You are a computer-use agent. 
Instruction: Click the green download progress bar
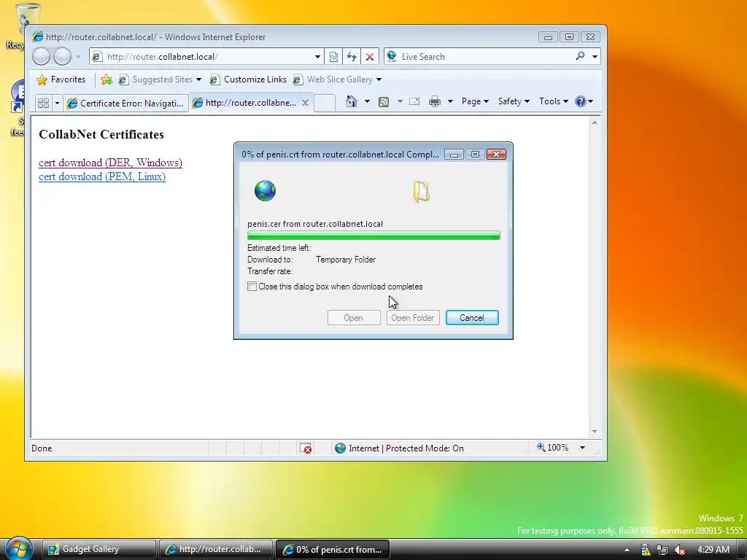pyautogui.click(x=373, y=236)
